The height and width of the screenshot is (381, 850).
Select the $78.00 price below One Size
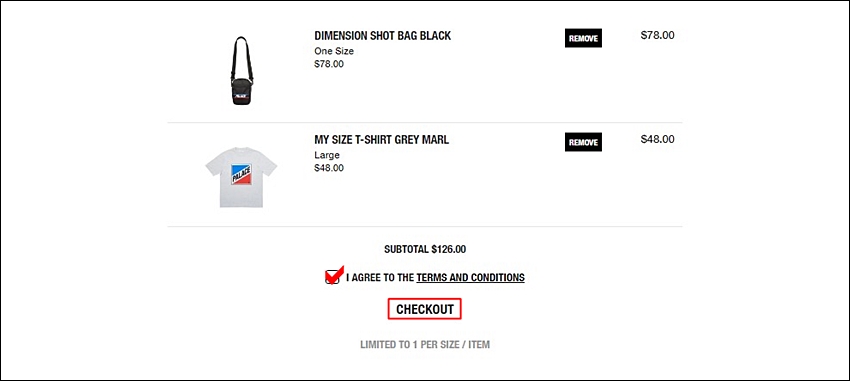pyautogui.click(x=329, y=64)
